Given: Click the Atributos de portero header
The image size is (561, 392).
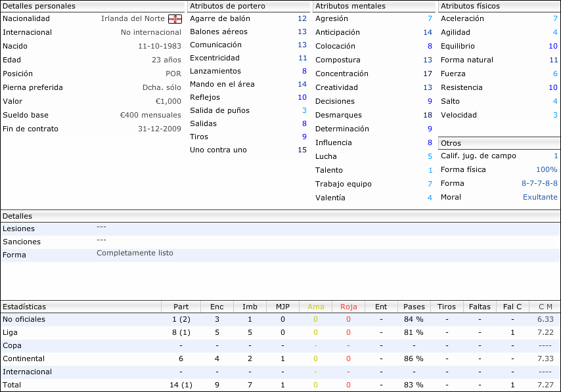Looking at the screenshot, I should [x=248, y=6].
